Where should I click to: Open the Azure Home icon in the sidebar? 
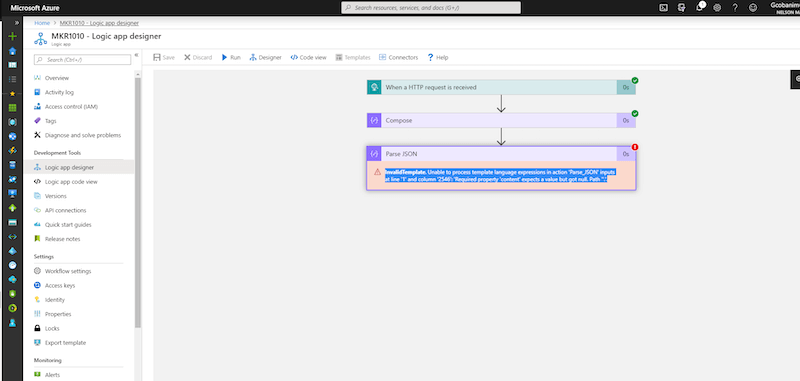click(12, 50)
